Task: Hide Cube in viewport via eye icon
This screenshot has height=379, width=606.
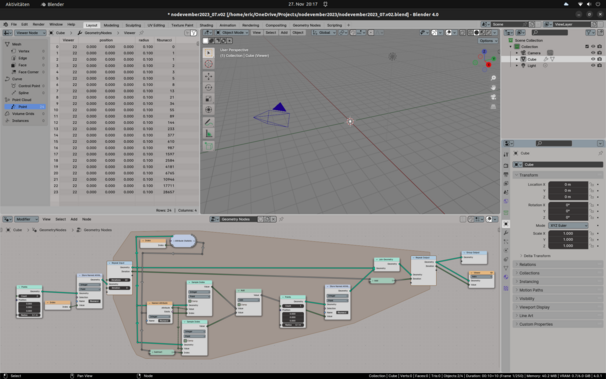Action: [x=593, y=59]
